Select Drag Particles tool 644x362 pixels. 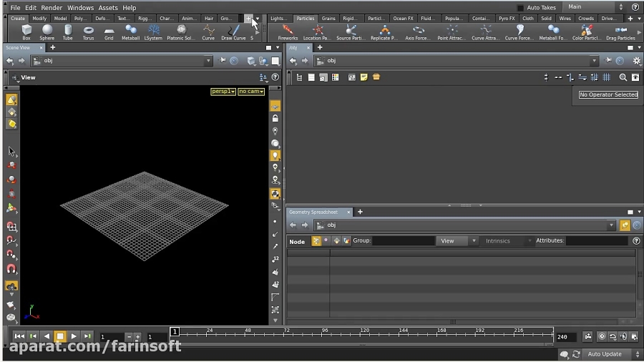(620, 32)
